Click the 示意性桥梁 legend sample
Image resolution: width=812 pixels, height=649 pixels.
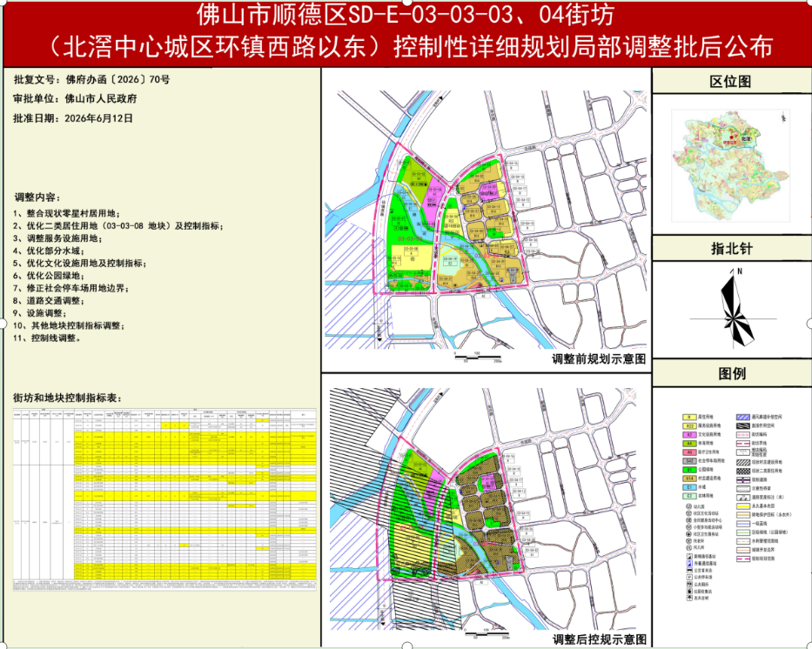pyautogui.click(x=743, y=489)
